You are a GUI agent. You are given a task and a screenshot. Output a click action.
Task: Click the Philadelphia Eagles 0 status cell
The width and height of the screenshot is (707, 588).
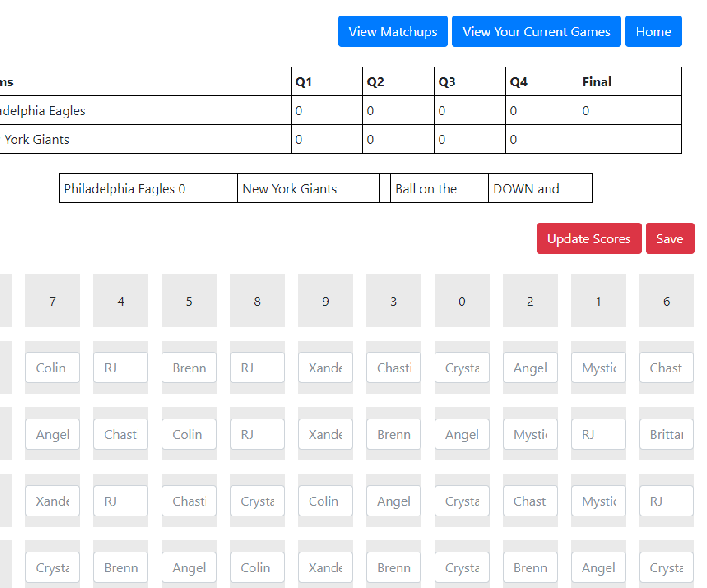coord(148,189)
